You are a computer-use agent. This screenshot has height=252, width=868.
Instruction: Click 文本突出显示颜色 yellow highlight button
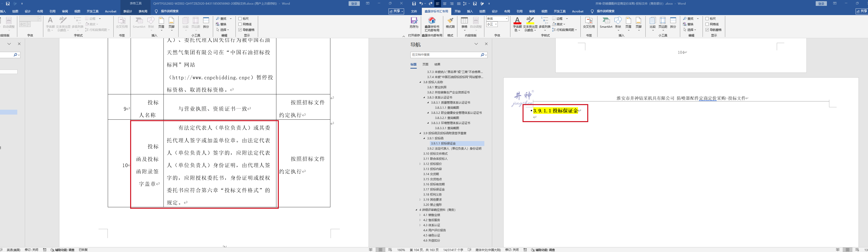coord(530,20)
